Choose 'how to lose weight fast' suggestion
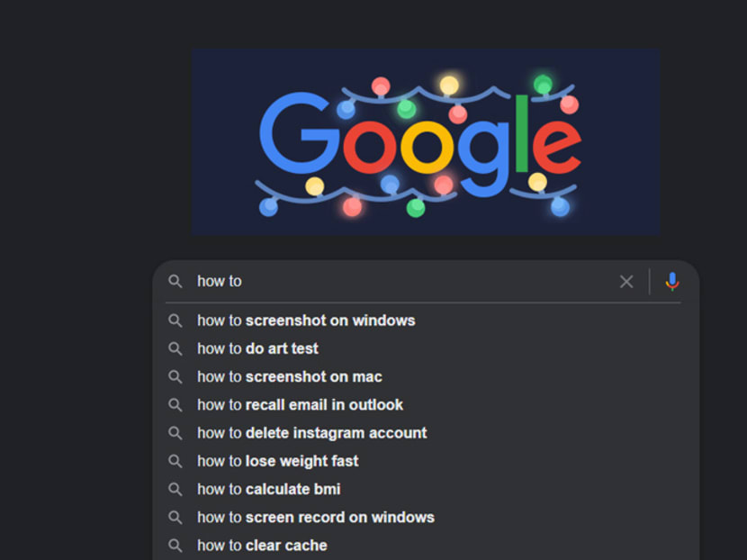This screenshot has height=560, width=747. [278, 461]
